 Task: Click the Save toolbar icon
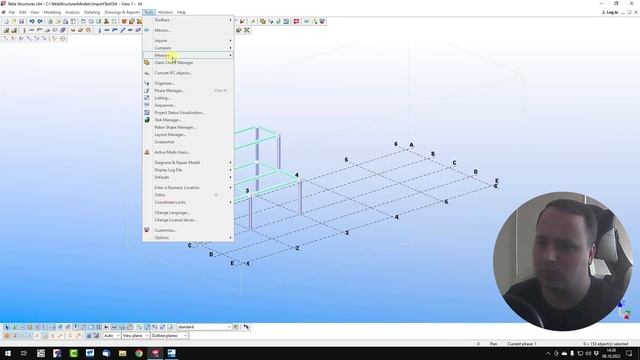pyautogui.click(x=22, y=21)
